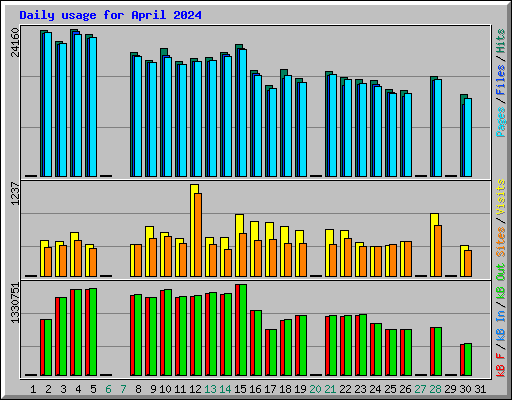
Task: Click the green weekend day label 13
Action: click(x=210, y=389)
